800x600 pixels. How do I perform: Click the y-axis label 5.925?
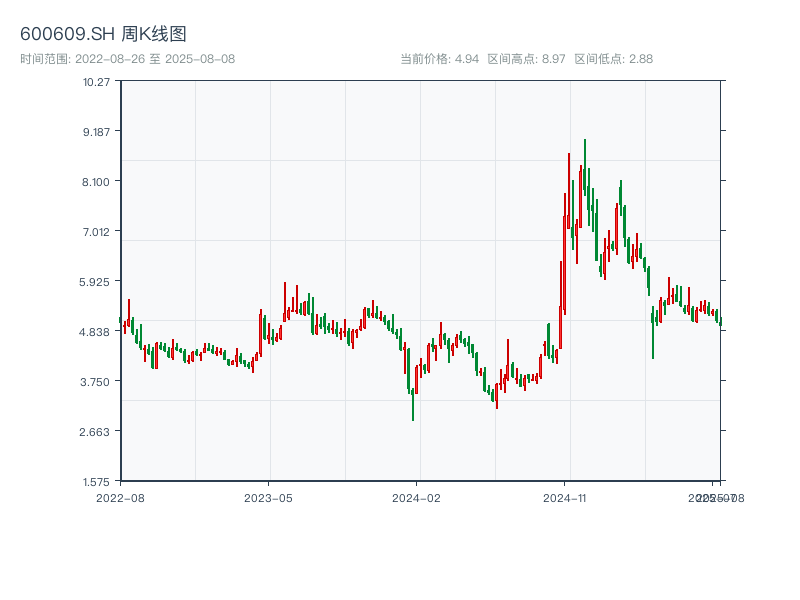point(94,282)
